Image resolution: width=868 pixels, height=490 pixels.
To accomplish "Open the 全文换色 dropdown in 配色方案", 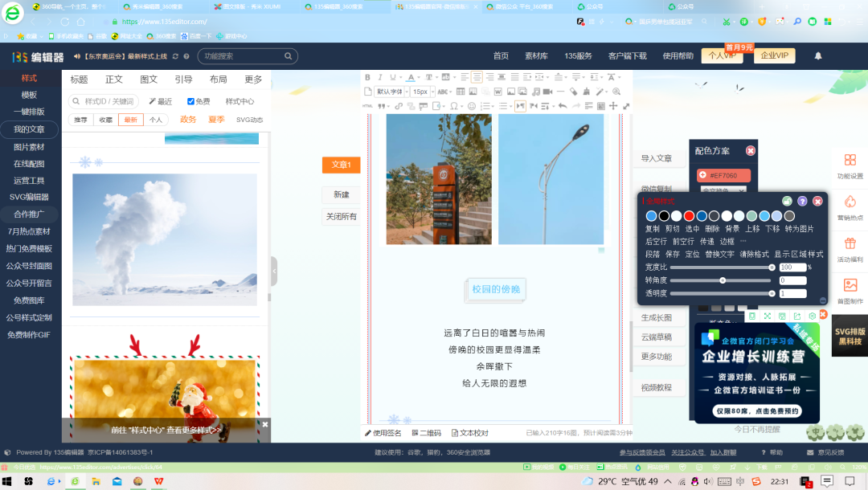I will (x=723, y=190).
